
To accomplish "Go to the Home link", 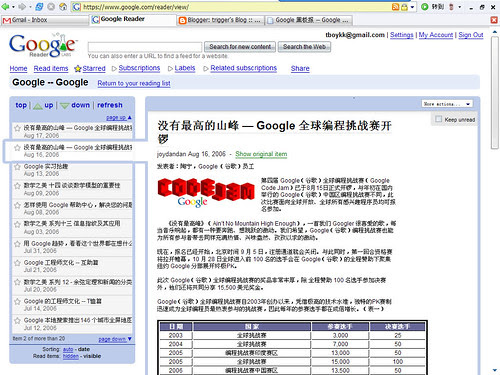I will click(18, 68).
